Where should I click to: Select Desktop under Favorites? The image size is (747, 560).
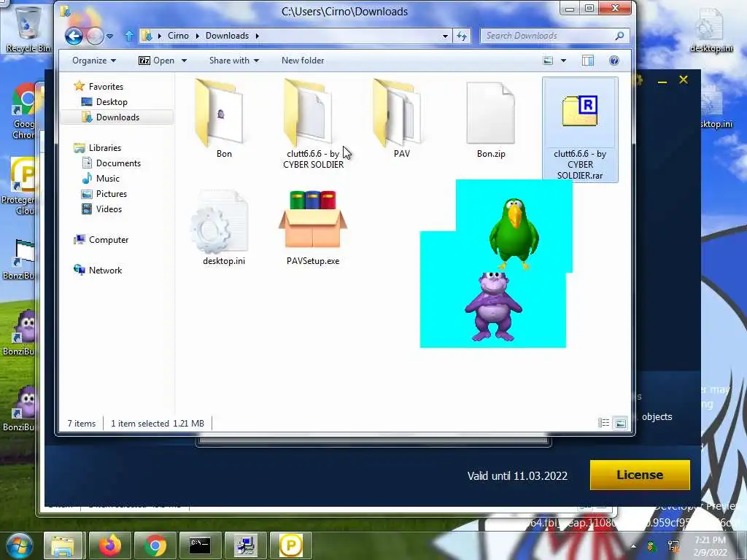pos(112,102)
